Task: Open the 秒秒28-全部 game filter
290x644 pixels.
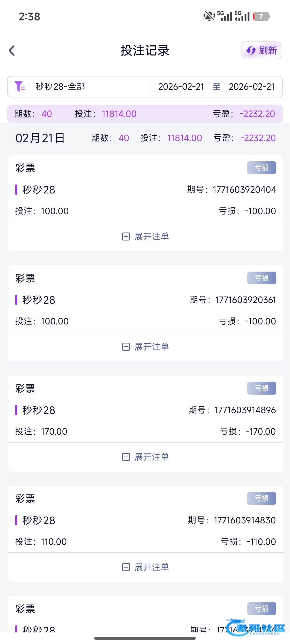Action: click(60, 87)
